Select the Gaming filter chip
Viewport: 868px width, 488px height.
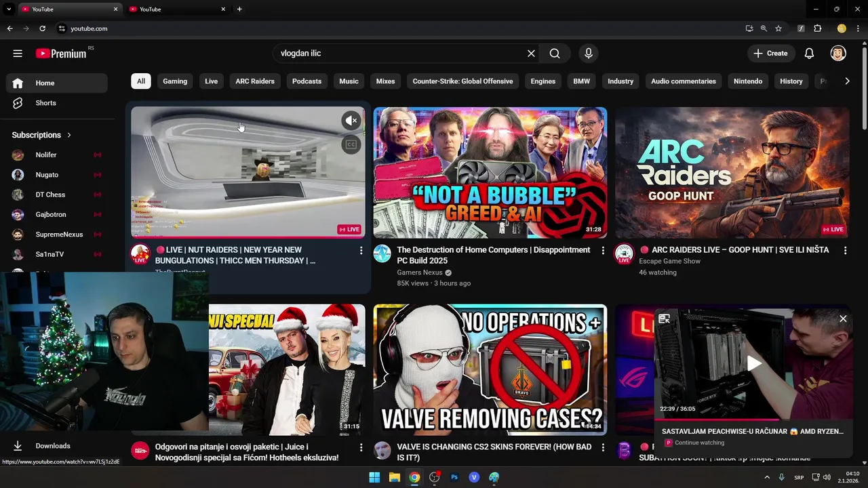(x=175, y=81)
